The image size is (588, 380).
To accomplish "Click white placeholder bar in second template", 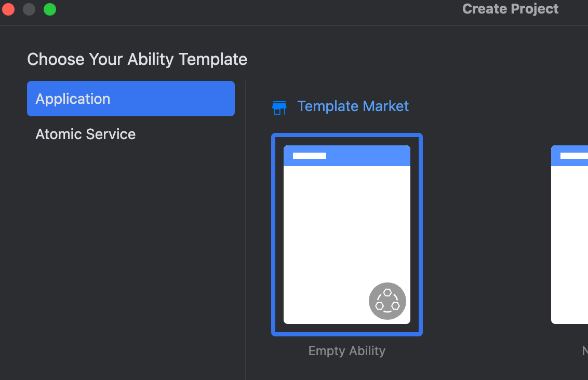I will click(574, 156).
